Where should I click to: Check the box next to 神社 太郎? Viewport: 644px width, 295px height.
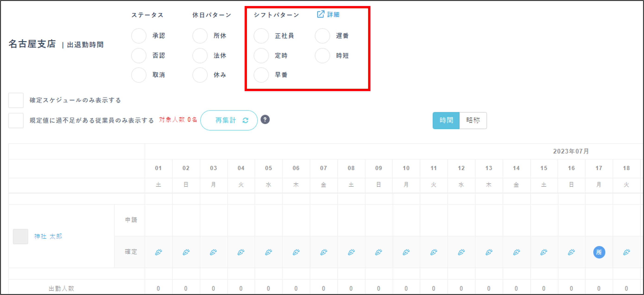point(20,236)
